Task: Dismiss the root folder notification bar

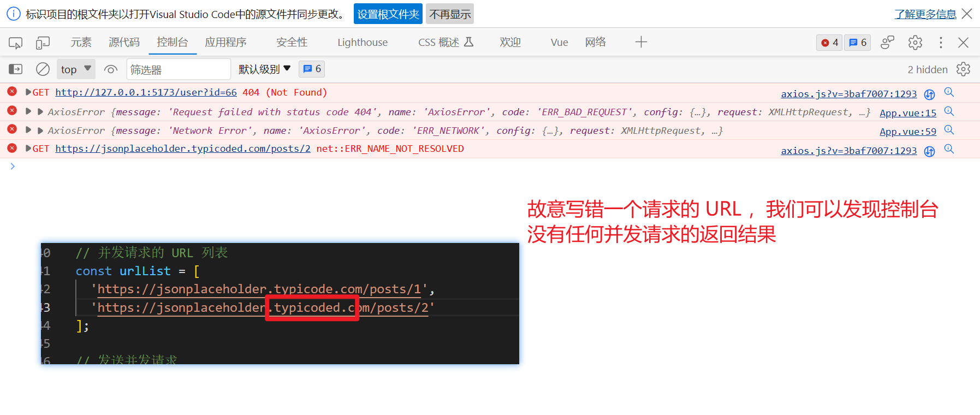Action: [967, 14]
